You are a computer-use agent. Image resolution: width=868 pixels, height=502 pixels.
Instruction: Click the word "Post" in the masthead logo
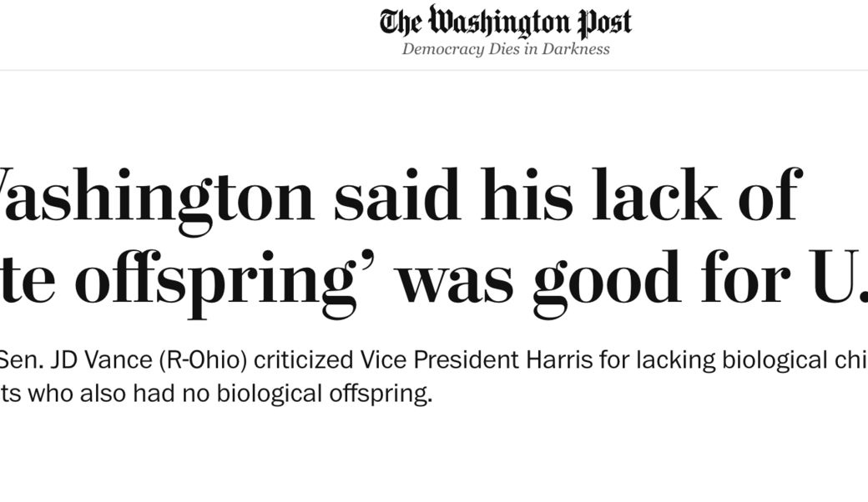[601, 22]
